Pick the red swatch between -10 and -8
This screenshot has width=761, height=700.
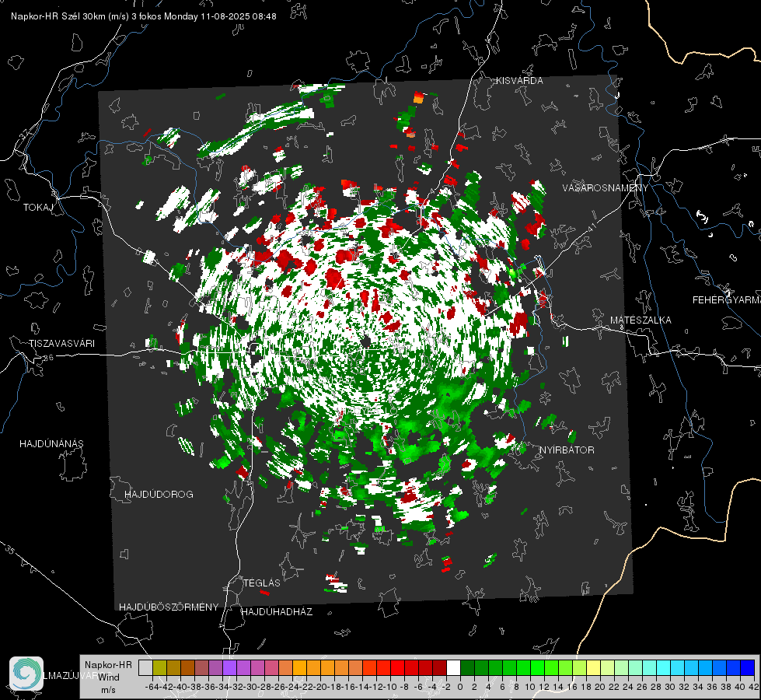[397, 667]
